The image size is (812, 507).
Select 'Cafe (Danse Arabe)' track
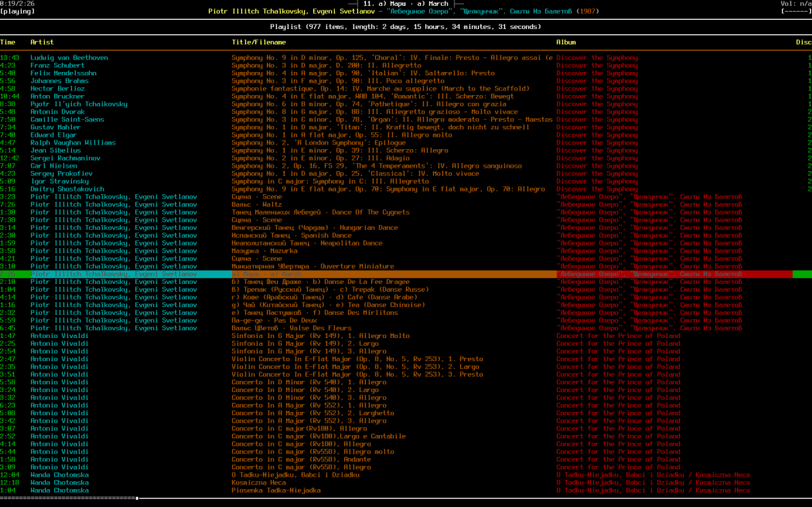406,297
